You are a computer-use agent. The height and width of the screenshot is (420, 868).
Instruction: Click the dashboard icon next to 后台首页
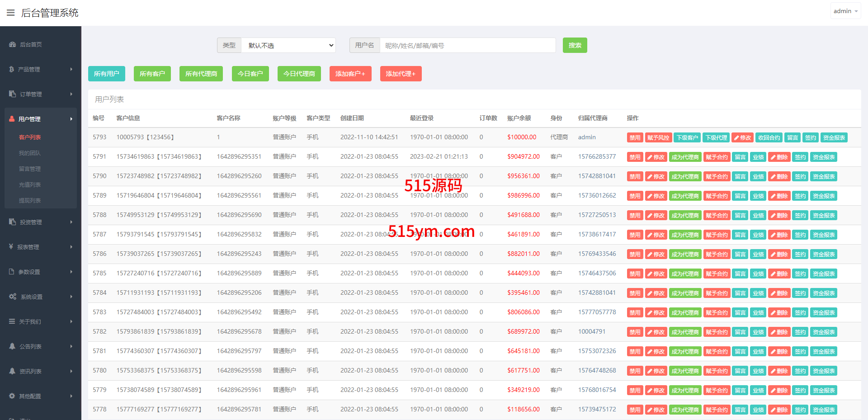12,44
